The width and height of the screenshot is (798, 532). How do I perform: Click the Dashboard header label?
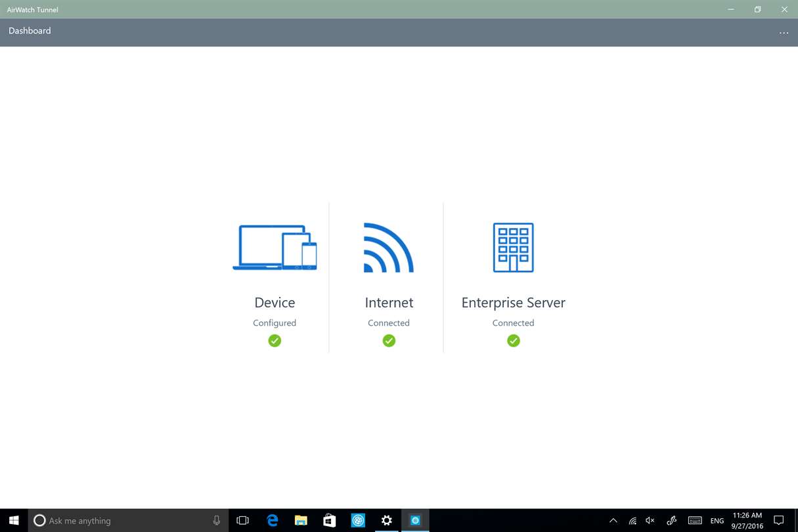pyautogui.click(x=30, y=31)
